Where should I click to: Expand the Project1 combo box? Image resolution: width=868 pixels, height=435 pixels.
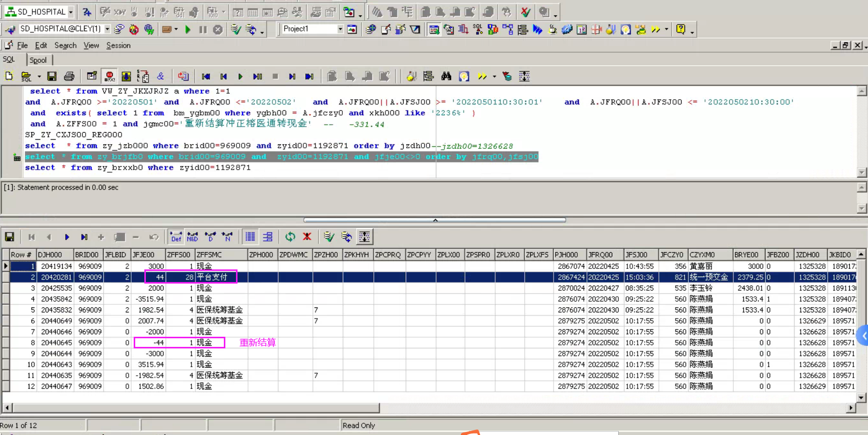(340, 29)
